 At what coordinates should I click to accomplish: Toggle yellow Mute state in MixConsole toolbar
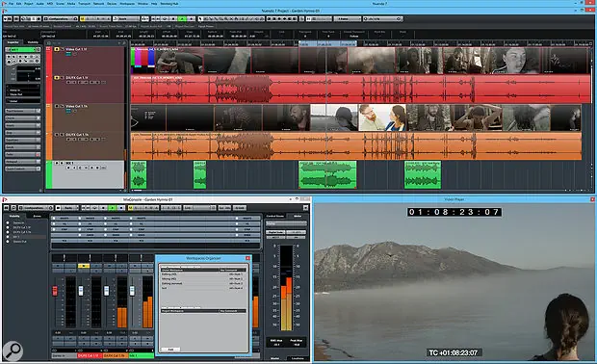[131, 208]
